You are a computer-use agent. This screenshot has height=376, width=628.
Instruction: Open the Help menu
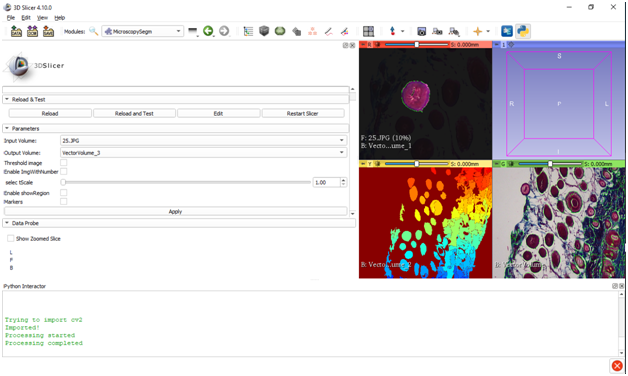point(60,18)
